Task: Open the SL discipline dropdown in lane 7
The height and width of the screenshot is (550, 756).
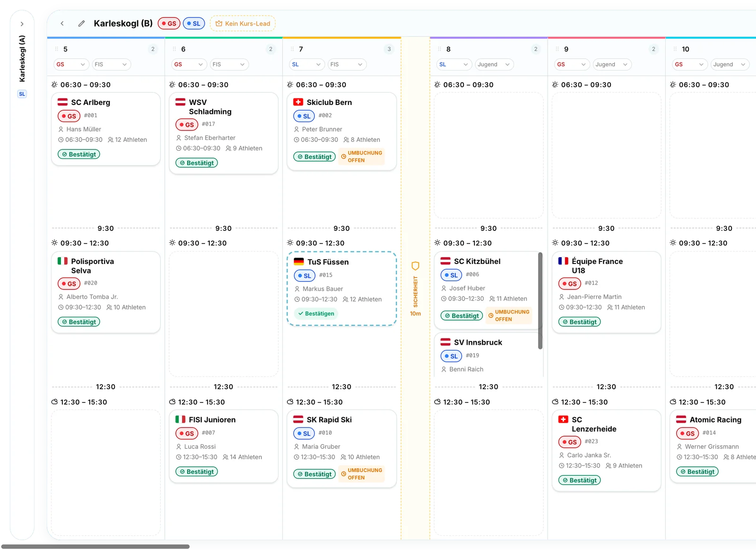Action: point(306,64)
